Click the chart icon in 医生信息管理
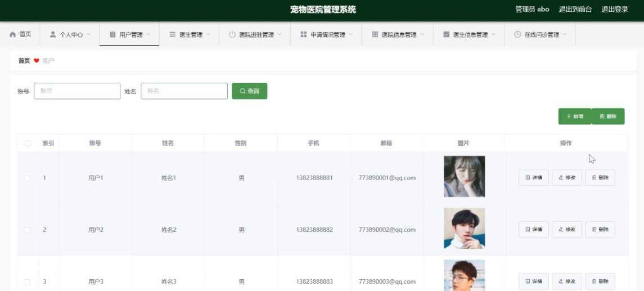 coord(447,34)
